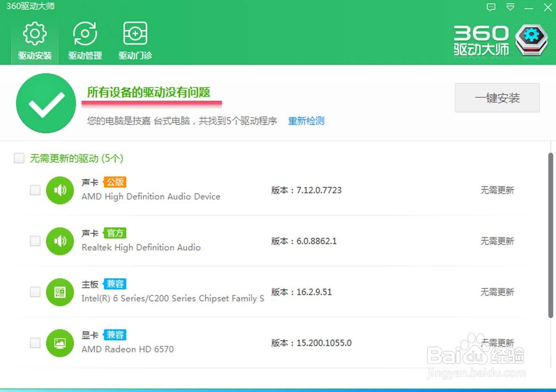Viewport: 556px width, 392px height.
Task: Click version text 16.2.9.51
Action: 314,292
